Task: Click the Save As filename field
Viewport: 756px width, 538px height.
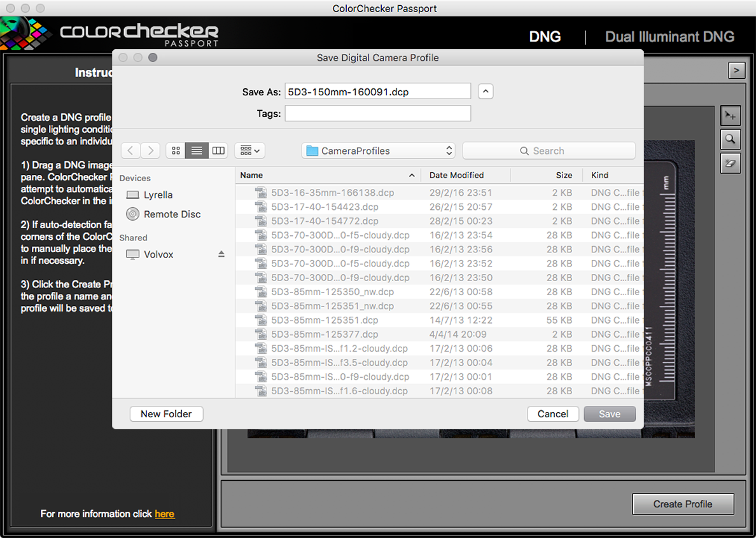Action: (378, 92)
